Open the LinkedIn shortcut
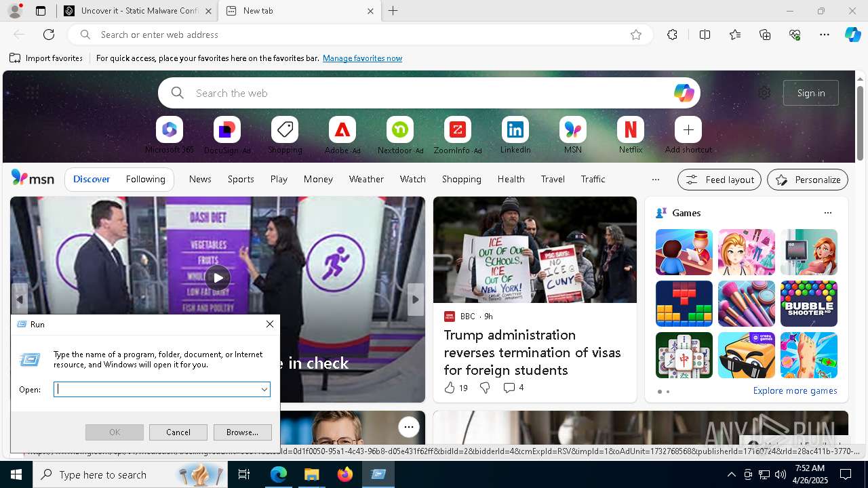 click(515, 135)
